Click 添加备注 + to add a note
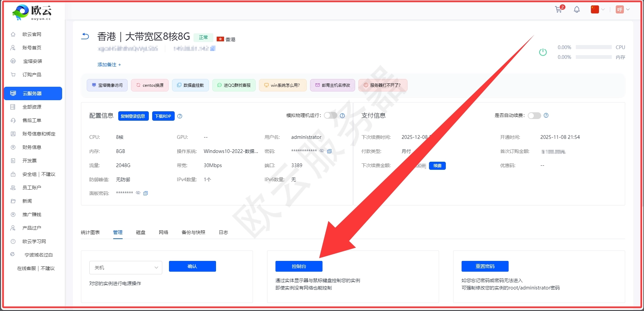The height and width of the screenshot is (311, 644). click(x=109, y=65)
